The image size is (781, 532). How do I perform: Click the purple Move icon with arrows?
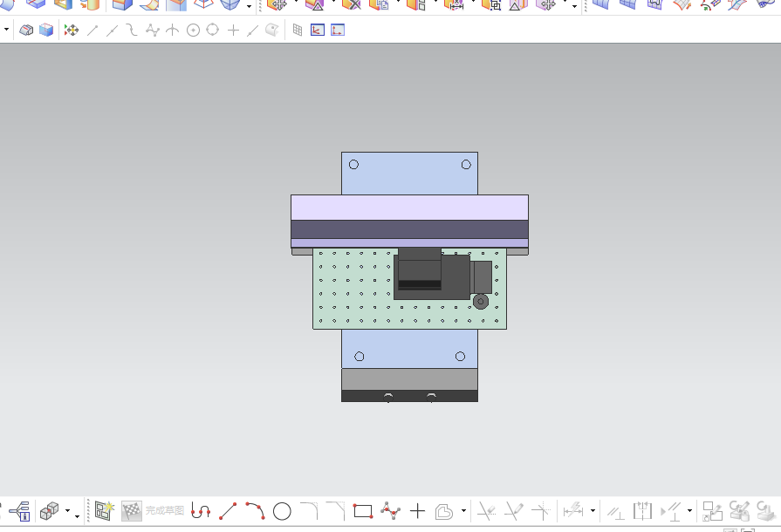[x=546, y=4]
